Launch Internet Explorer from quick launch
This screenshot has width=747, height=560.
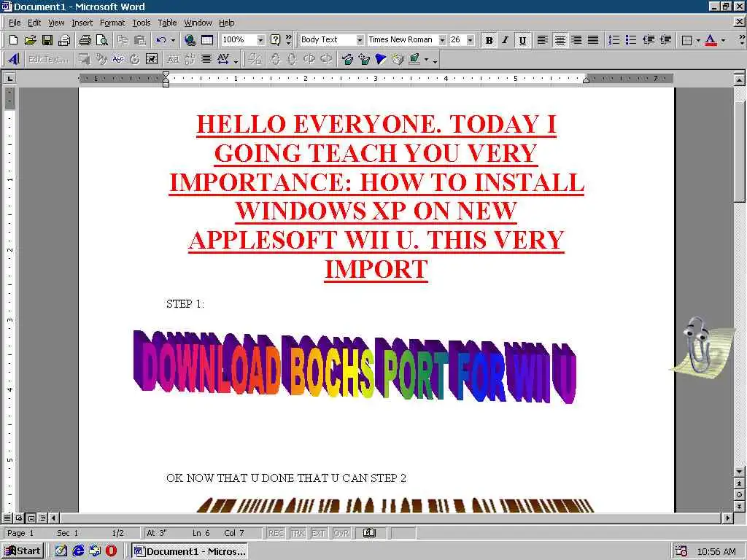78,551
